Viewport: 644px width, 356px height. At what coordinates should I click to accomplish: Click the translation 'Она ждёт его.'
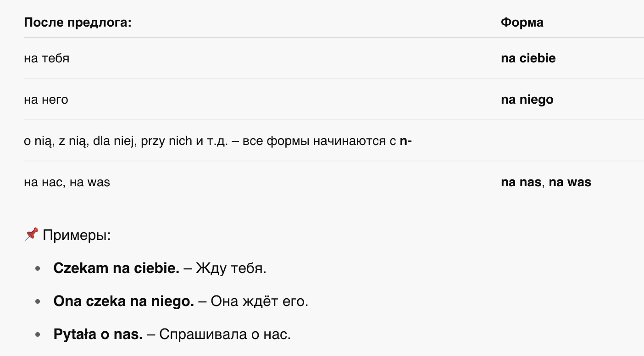260,301
